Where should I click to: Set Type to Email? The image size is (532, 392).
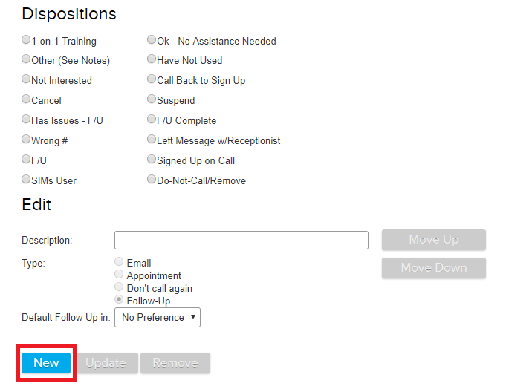click(x=119, y=262)
